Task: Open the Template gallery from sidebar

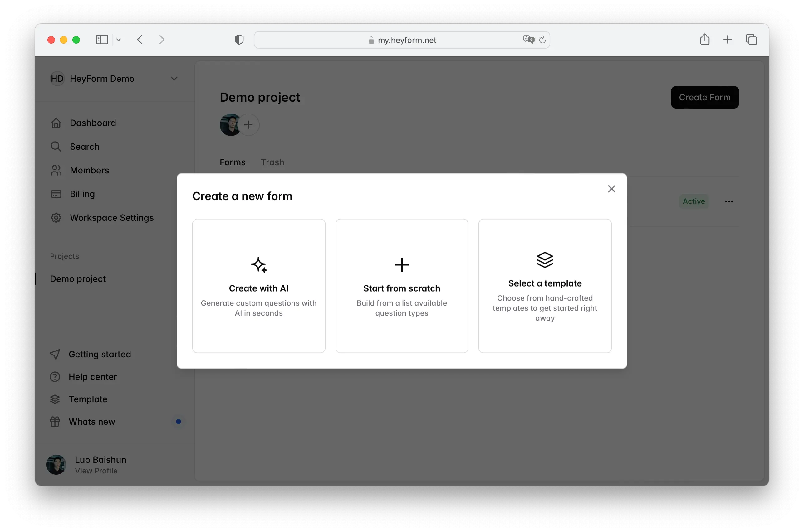Action: (88, 399)
